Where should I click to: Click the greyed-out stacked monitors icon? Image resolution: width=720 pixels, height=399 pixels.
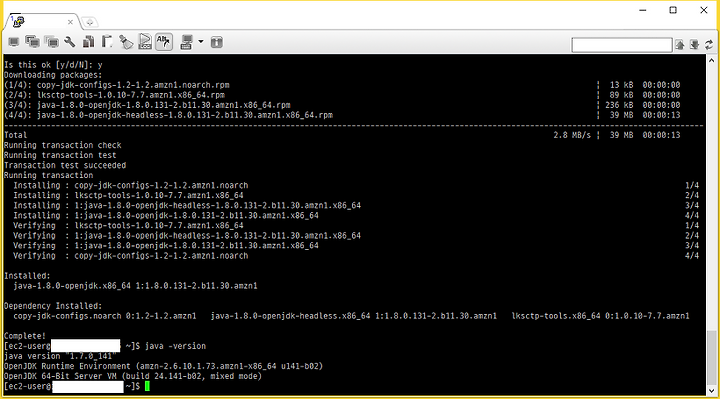52,42
